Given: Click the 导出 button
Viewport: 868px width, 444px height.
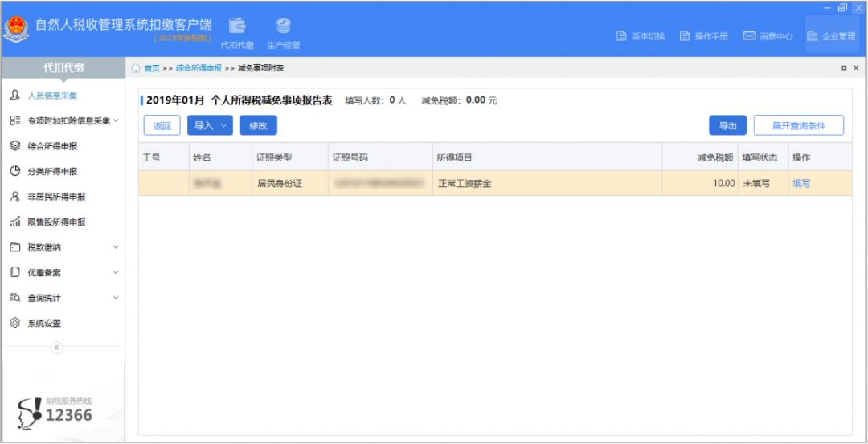Looking at the screenshot, I should click(x=728, y=125).
